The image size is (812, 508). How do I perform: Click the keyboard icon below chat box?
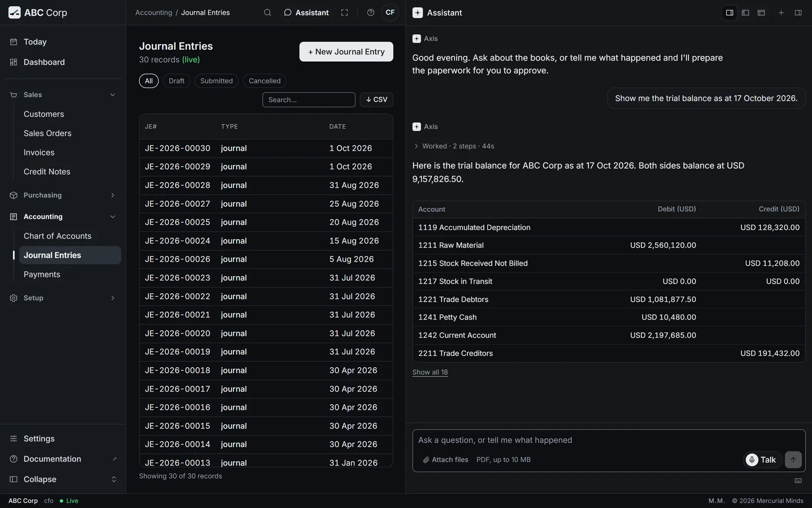pos(798,481)
